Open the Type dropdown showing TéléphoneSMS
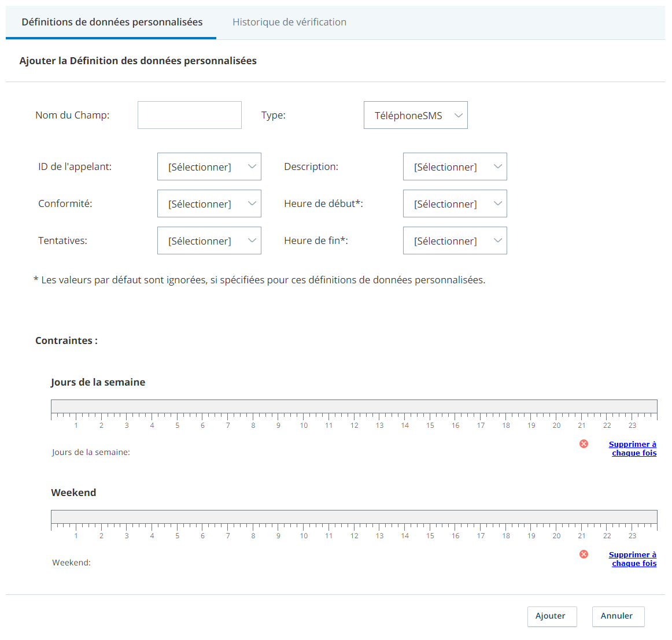 [x=415, y=115]
